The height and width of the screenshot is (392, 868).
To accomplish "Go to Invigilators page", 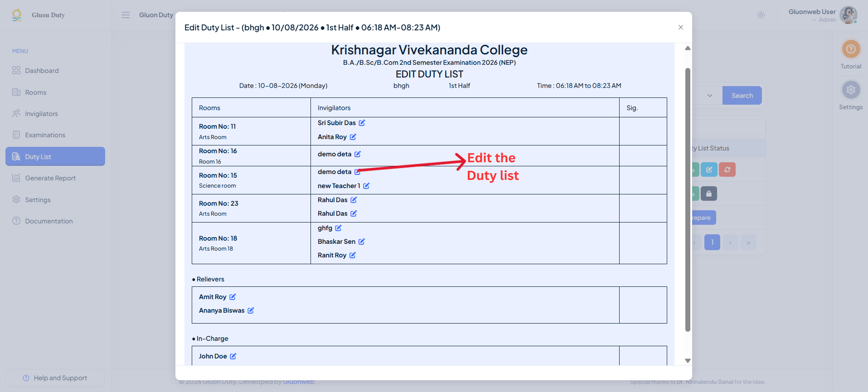I will [x=55, y=114].
